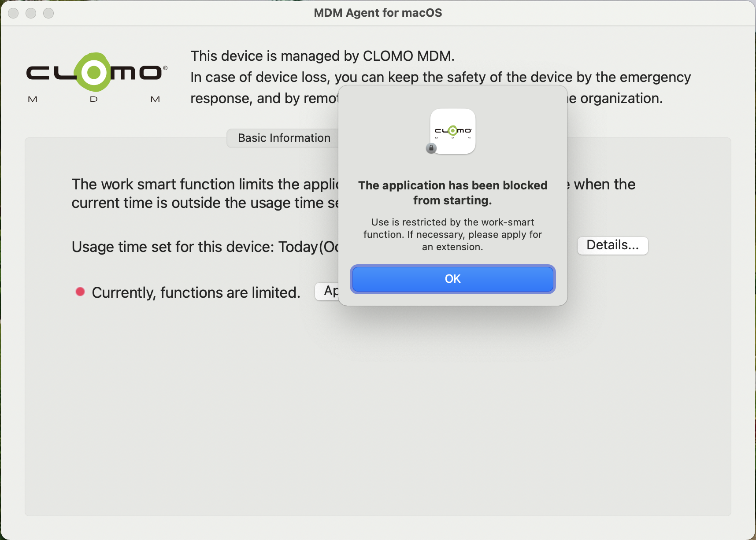This screenshot has width=756, height=540.
Task: Click the work-smart restriction message text
Action: tap(452, 234)
